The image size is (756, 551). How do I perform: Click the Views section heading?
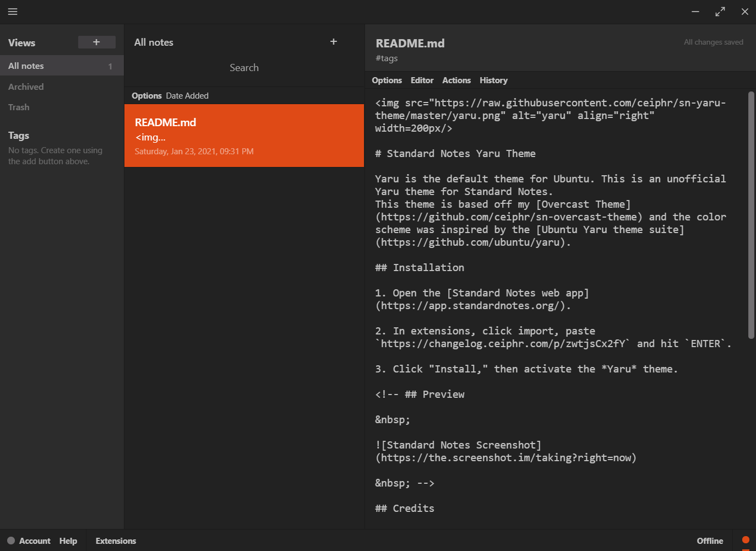pos(21,43)
